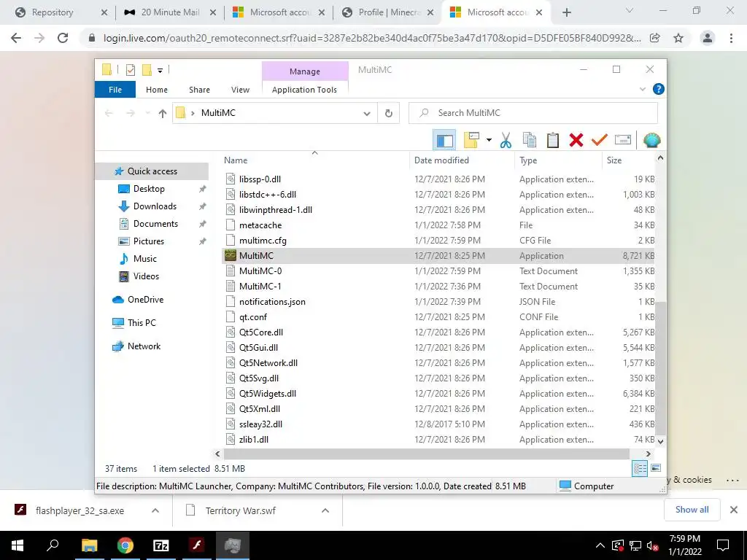The height and width of the screenshot is (560, 747).
Task: Open the recent locations dropdown arrow
Action: coord(147,113)
